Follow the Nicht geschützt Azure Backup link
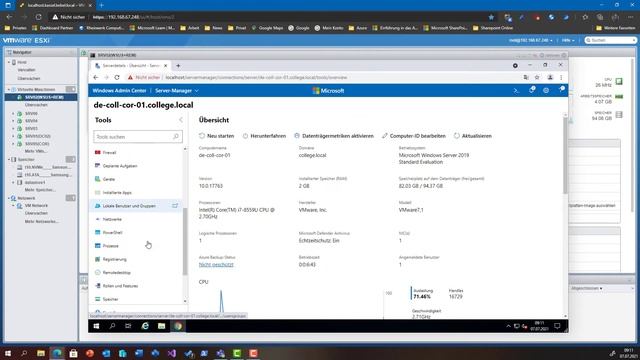640x360 pixels. click(216, 264)
